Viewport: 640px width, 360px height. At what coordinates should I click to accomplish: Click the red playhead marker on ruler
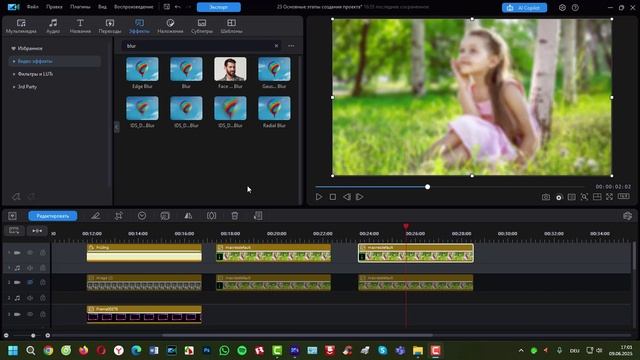(x=406, y=226)
